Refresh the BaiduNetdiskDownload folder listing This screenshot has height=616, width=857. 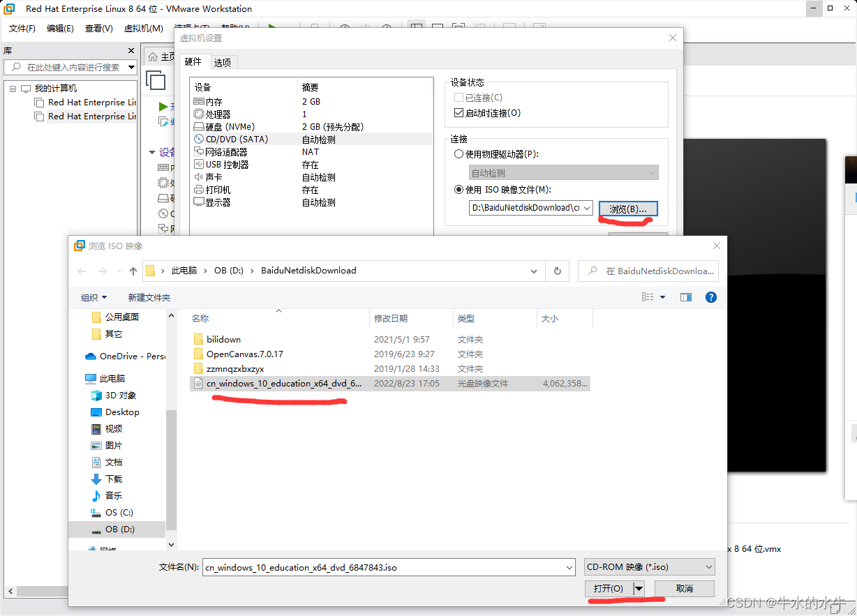pyautogui.click(x=557, y=271)
